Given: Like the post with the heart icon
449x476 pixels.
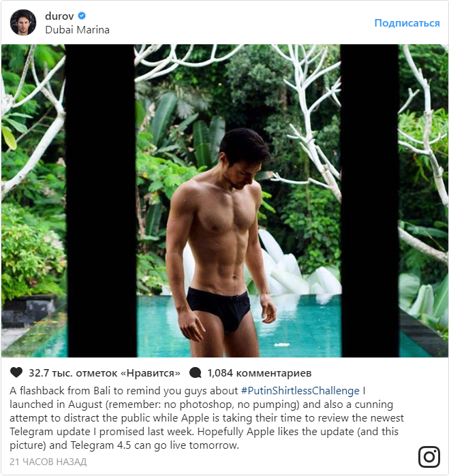Looking at the screenshot, I should (x=16, y=373).
